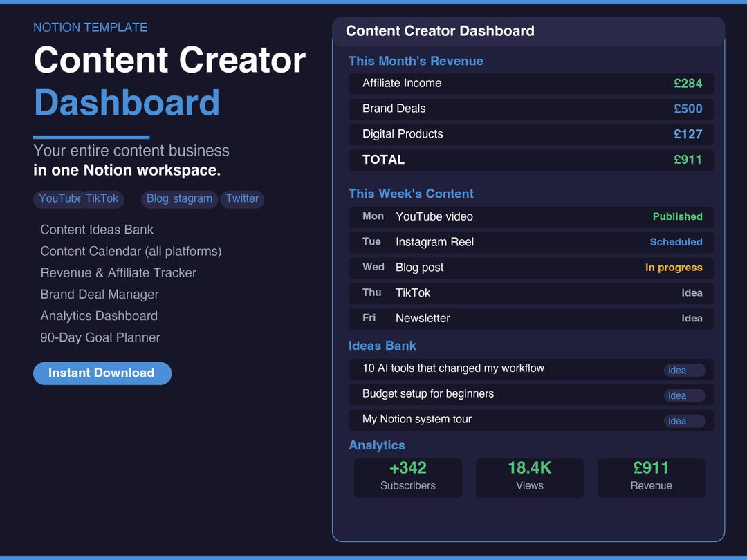Click the Analytics section heading

click(377, 445)
